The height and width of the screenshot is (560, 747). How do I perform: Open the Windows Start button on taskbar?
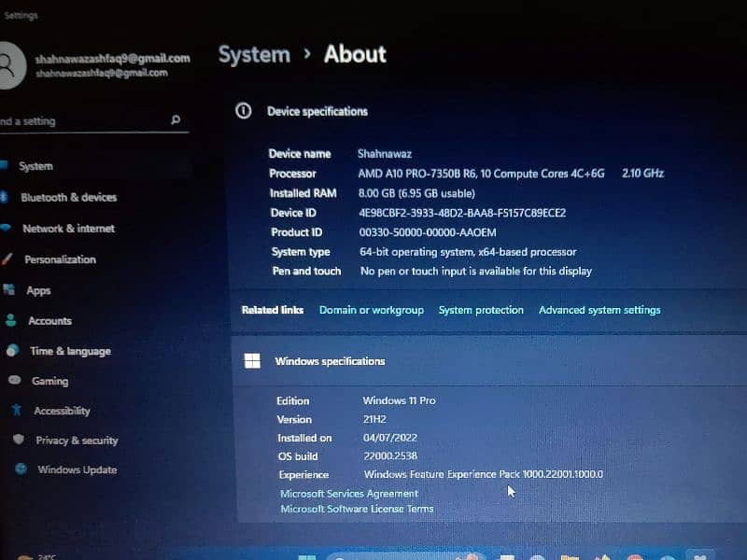[305, 555]
